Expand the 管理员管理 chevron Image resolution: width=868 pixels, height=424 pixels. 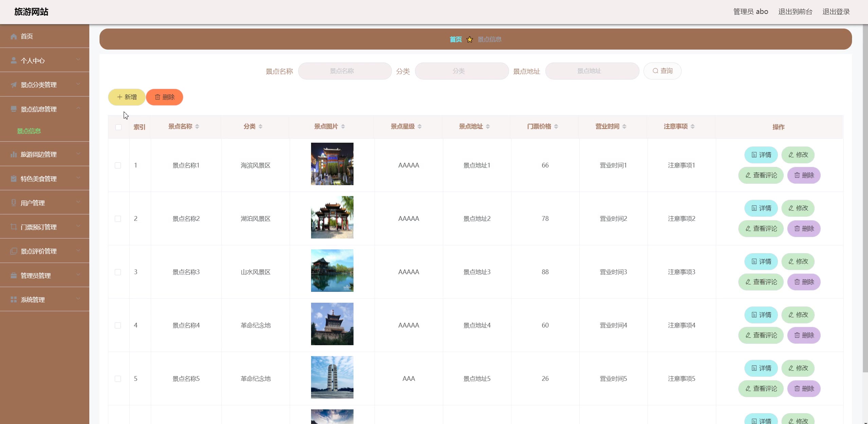pos(78,275)
